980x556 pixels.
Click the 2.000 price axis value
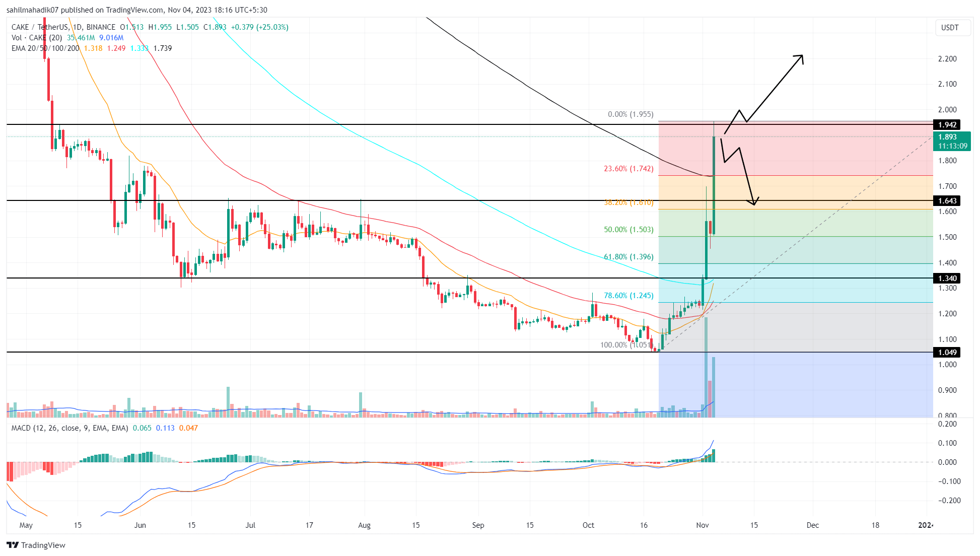[x=947, y=110]
